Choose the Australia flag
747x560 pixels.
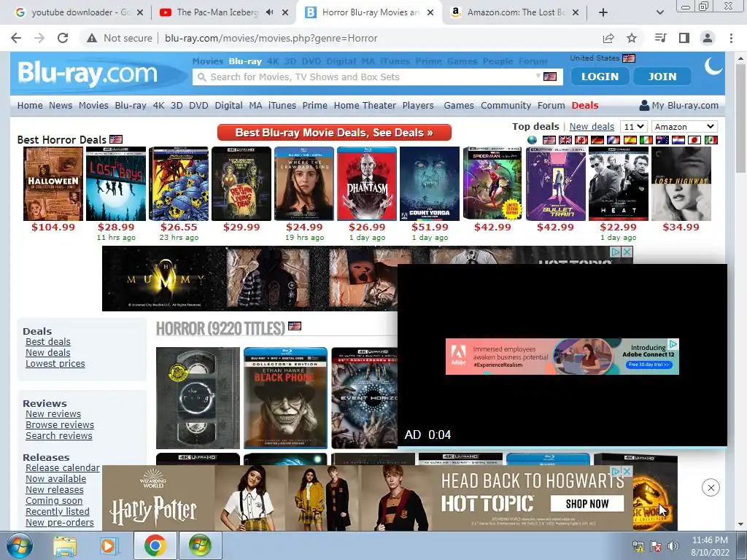(x=662, y=140)
